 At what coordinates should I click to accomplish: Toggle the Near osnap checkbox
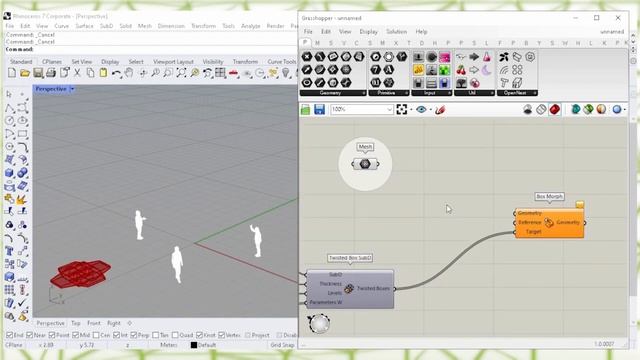point(29,335)
